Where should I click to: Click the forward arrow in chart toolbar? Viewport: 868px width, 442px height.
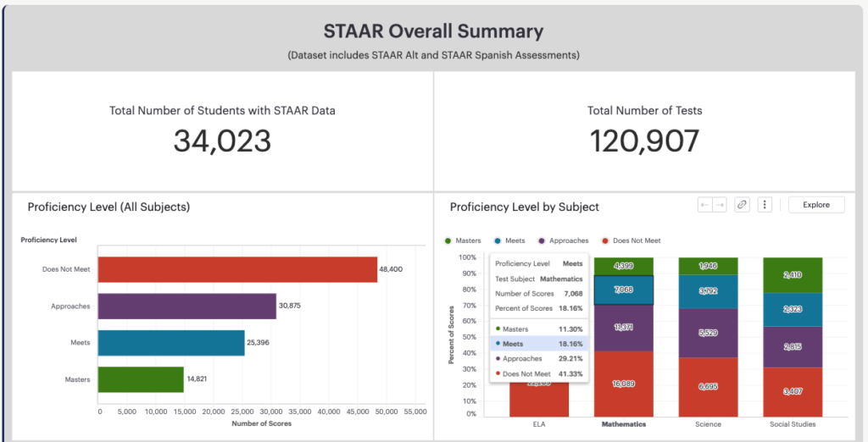pos(719,205)
